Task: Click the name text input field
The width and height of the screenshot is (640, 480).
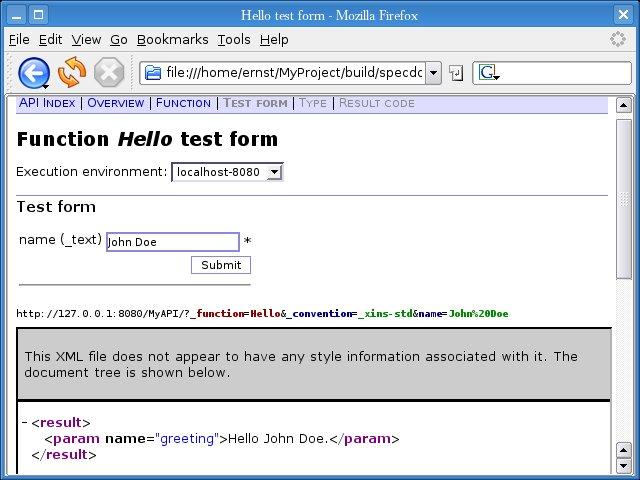Action: [172, 242]
